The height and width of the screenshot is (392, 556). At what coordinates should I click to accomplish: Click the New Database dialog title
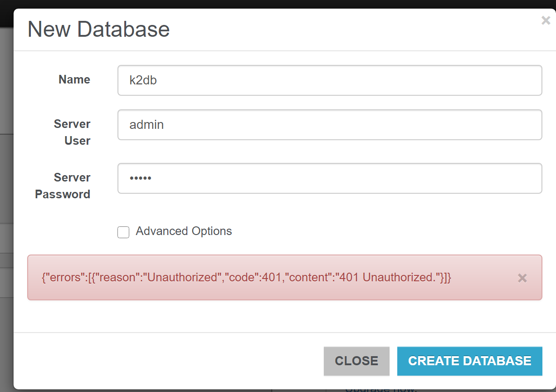98,29
